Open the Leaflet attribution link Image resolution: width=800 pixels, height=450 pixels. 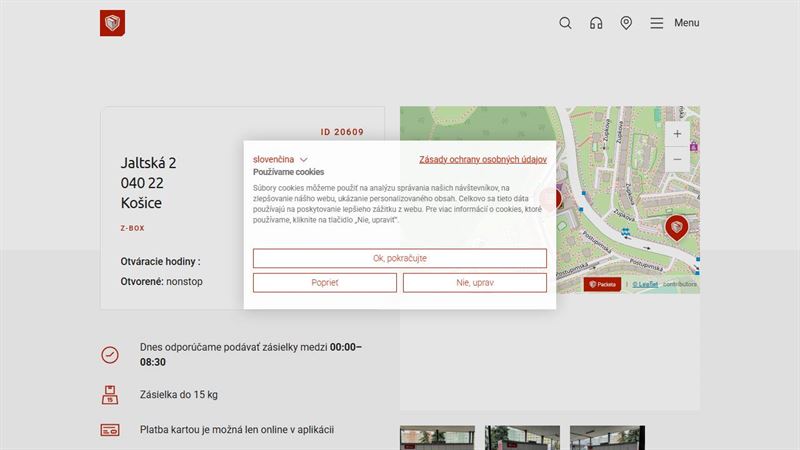click(645, 284)
